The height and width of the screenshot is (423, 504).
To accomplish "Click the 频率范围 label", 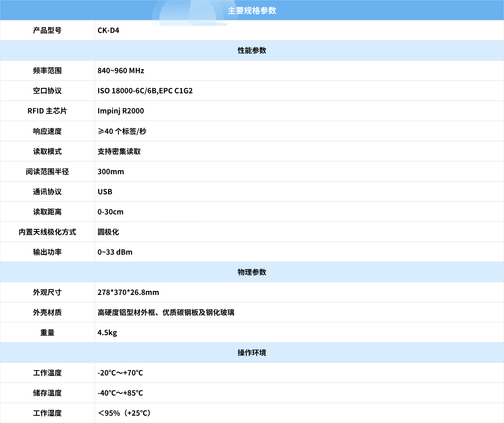I will 47,71.
